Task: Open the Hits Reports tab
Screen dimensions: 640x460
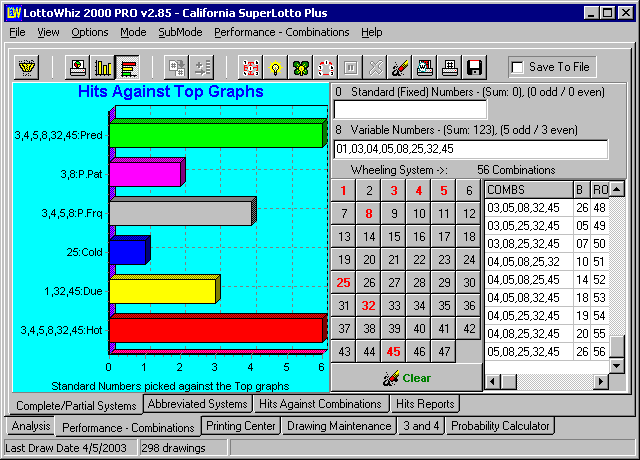Action: pos(425,404)
